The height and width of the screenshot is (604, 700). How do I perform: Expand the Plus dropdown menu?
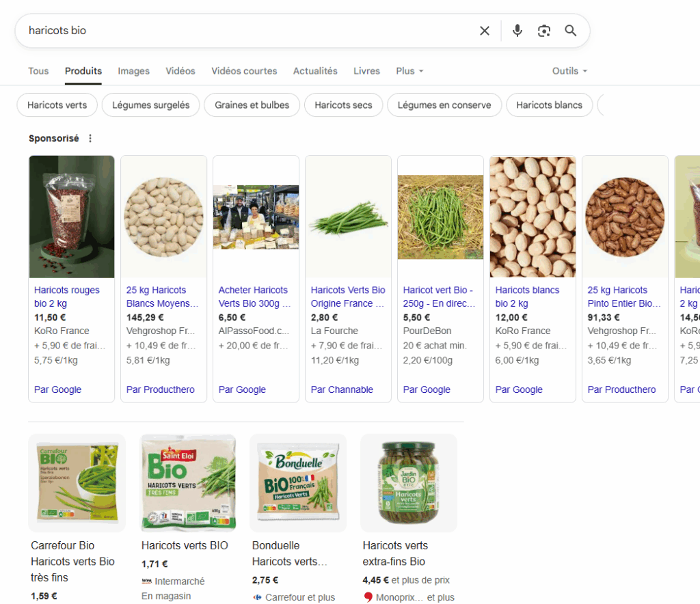pyautogui.click(x=409, y=71)
